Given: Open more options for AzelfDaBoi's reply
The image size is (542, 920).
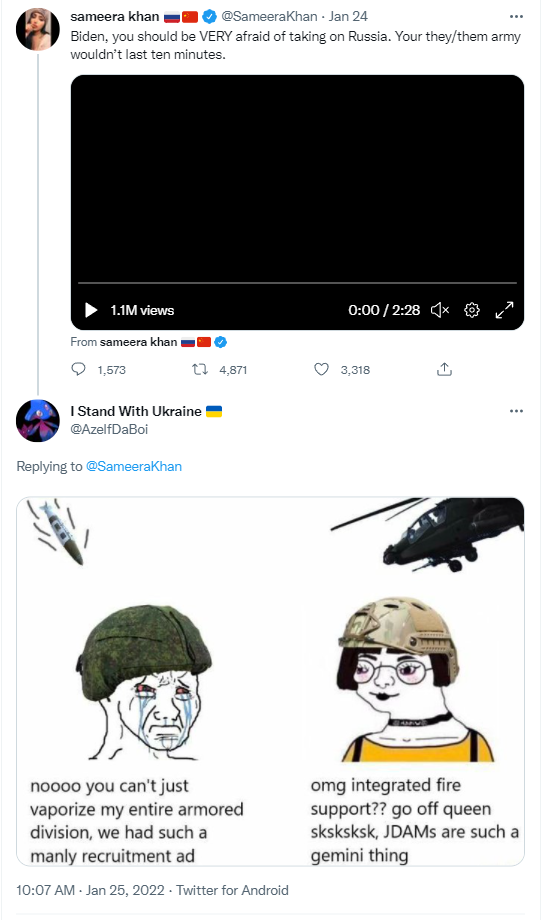Looking at the screenshot, I should 516,411.
